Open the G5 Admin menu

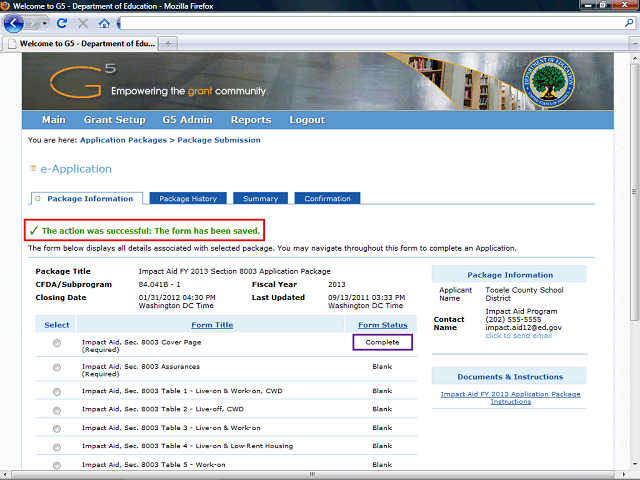pyautogui.click(x=187, y=120)
